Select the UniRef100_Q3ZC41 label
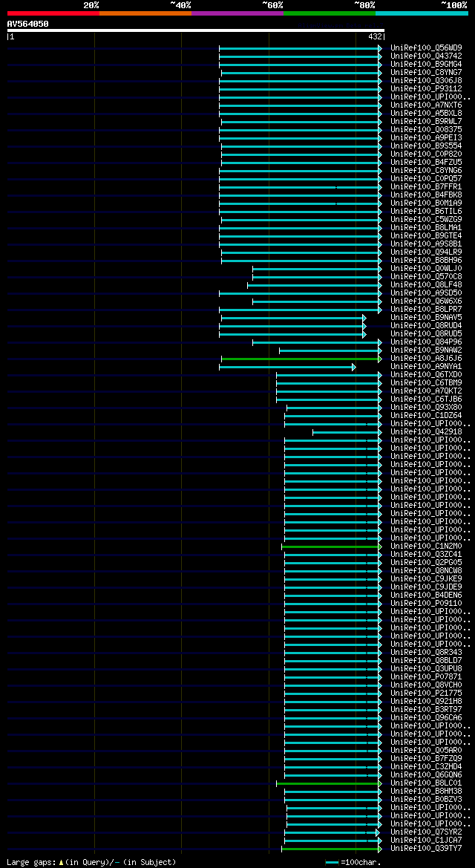Screen dimensions: 475x868 [426, 554]
